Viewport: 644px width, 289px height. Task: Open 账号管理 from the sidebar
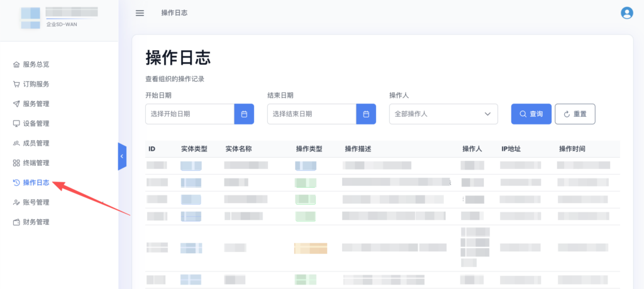[x=36, y=202]
